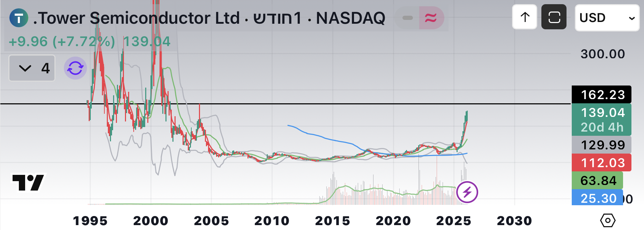Click the 1995 time axis label
Image resolution: width=644 pixels, height=230 pixels.
90,221
